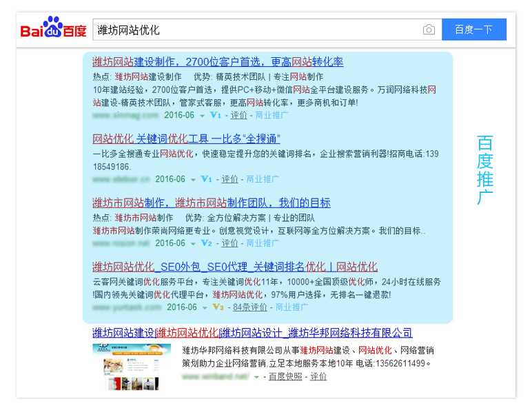Click blurred URL of first ad result
The image size is (532, 410).
pos(126,115)
